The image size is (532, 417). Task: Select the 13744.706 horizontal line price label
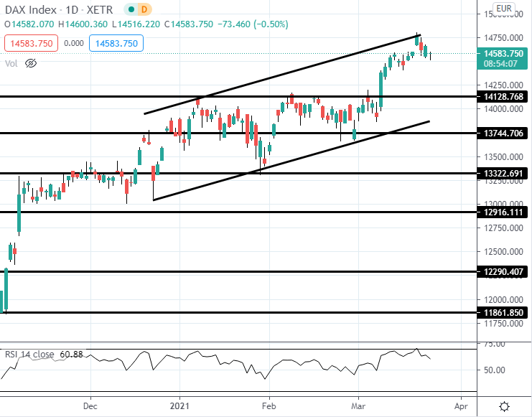coord(503,133)
